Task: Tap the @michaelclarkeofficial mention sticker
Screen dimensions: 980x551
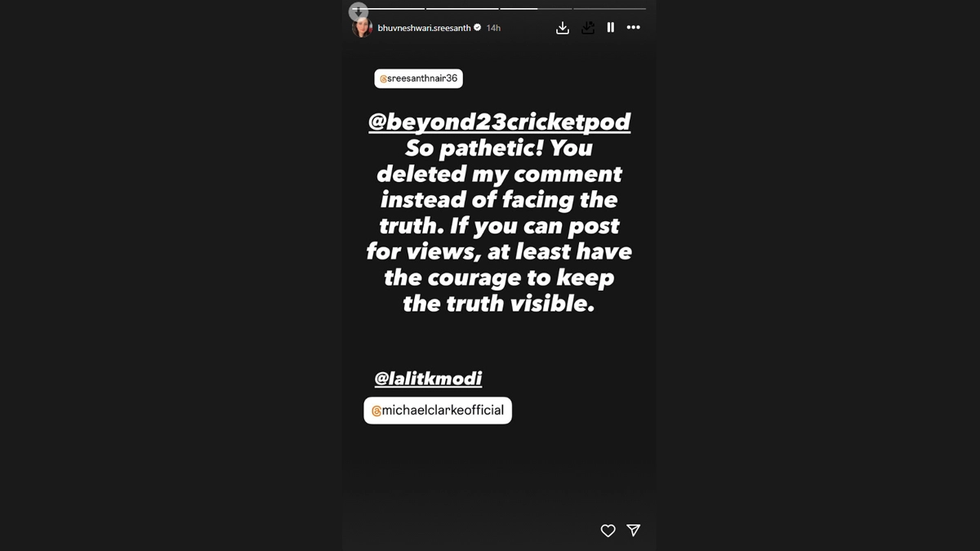Action: tap(438, 411)
